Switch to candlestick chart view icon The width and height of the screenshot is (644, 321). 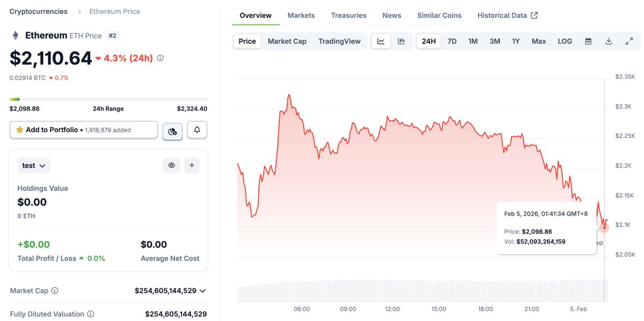[x=401, y=41]
